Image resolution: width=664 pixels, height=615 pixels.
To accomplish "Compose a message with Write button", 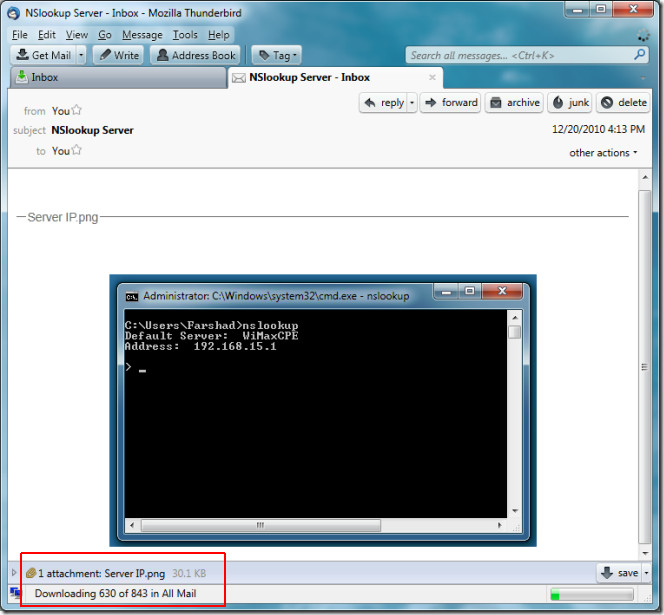I will 119,55.
